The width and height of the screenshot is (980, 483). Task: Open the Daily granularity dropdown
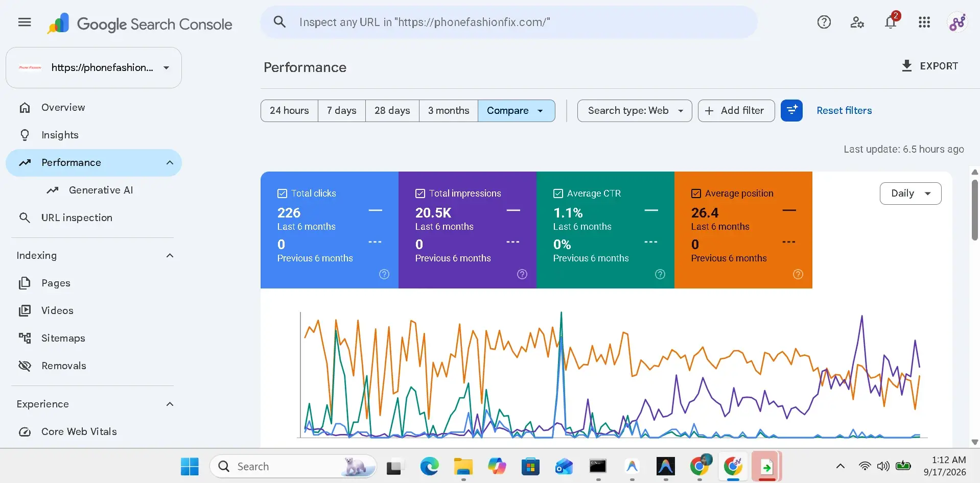click(911, 194)
